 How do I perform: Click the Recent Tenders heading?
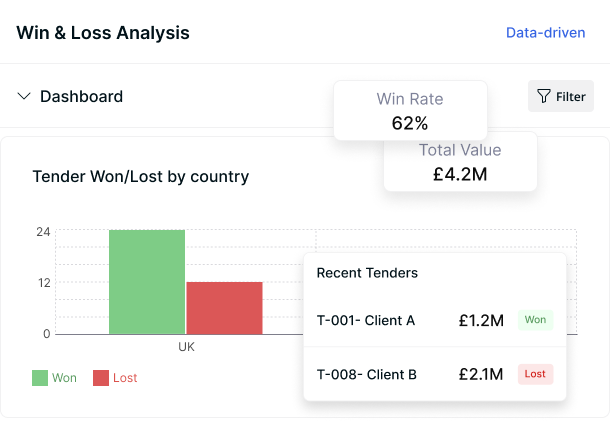pos(367,273)
